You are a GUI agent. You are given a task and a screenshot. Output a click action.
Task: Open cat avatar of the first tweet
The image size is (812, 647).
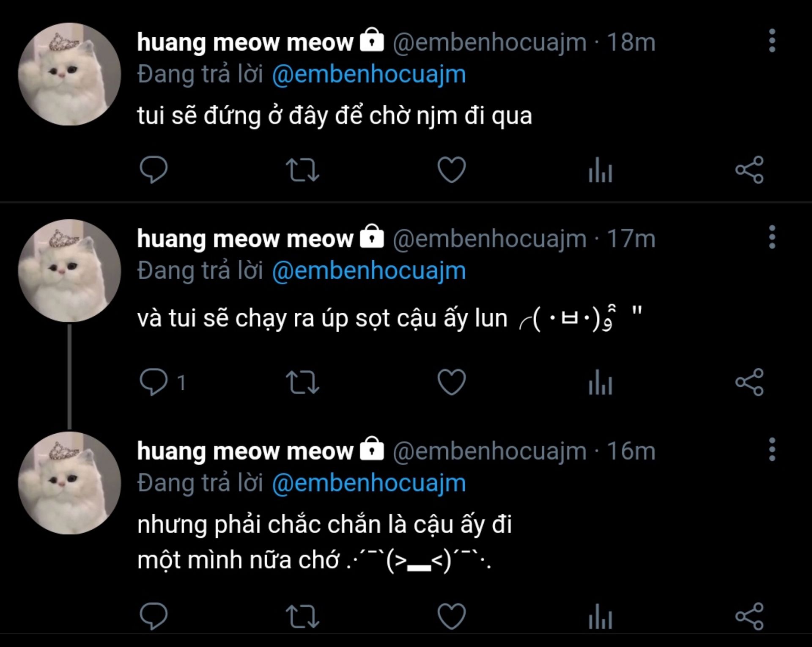69,74
